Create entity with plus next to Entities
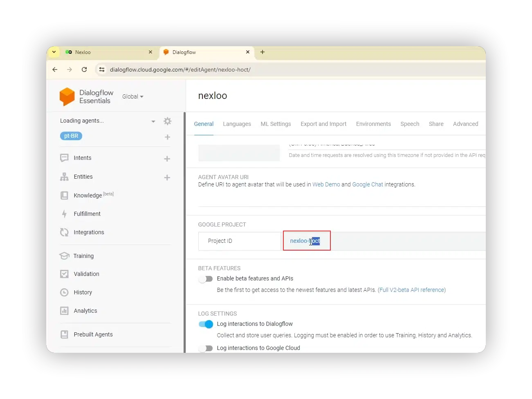Image resolution: width=532 pixels, height=399 pixels. click(x=167, y=177)
